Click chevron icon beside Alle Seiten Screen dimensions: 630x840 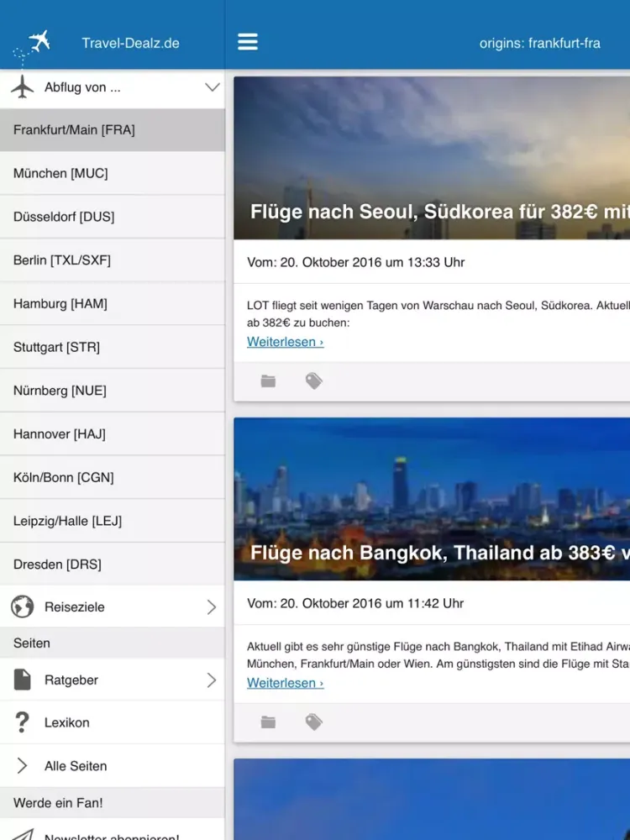(x=22, y=765)
